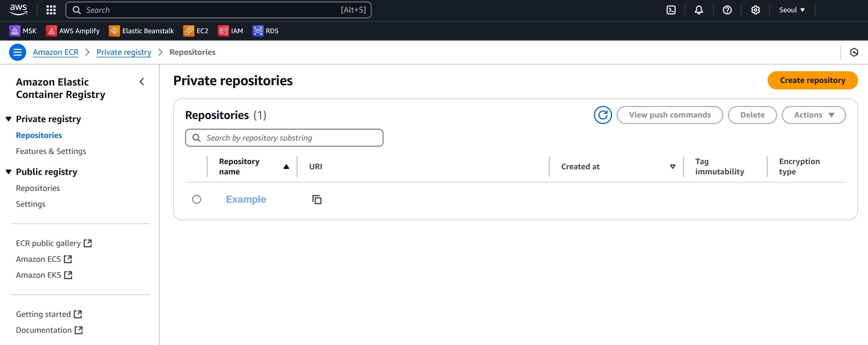Open the info panel hexagon icon
The width and height of the screenshot is (868, 345).
[x=854, y=52]
